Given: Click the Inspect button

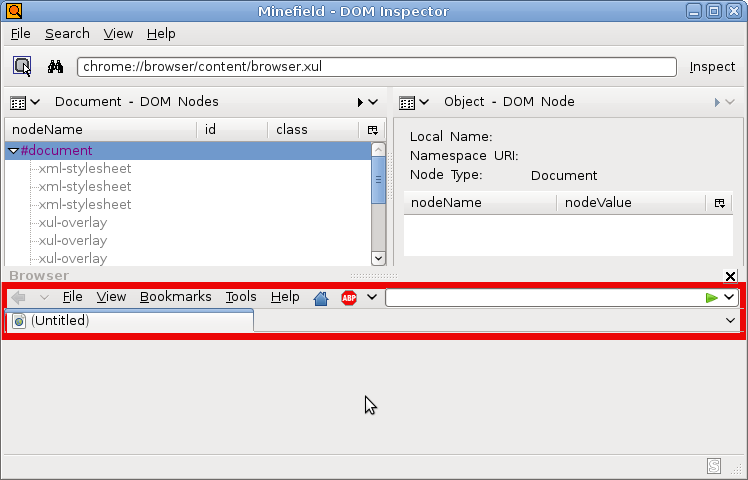Looking at the screenshot, I should coord(712,67).
